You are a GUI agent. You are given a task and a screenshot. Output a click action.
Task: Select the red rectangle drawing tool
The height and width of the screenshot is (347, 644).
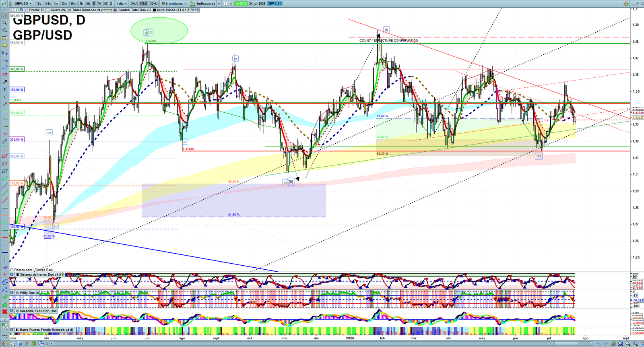5,75
